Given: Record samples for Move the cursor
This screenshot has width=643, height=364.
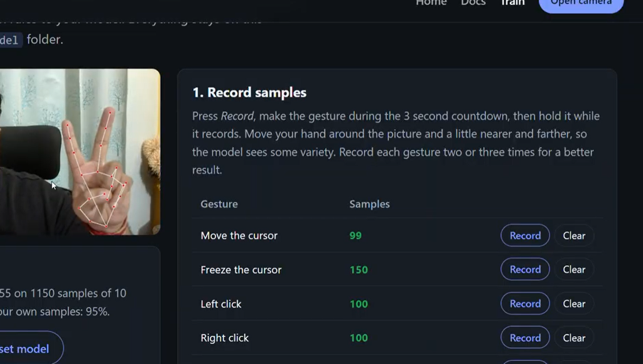Looking at the screenshot, I should click(x=525, y=235).
